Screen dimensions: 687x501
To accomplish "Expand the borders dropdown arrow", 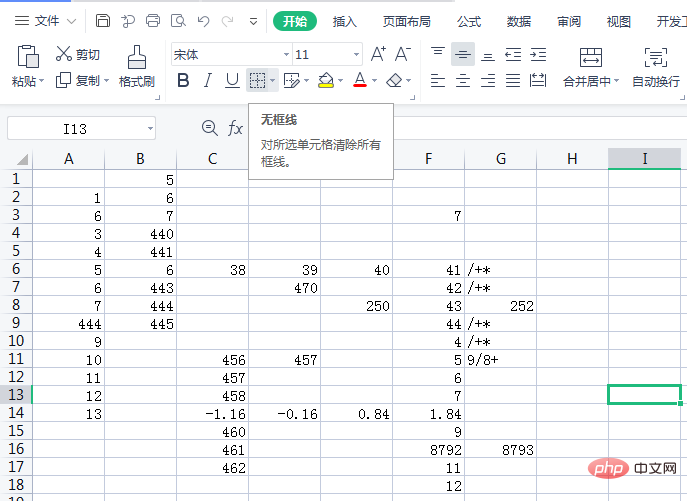I will 273,80.
